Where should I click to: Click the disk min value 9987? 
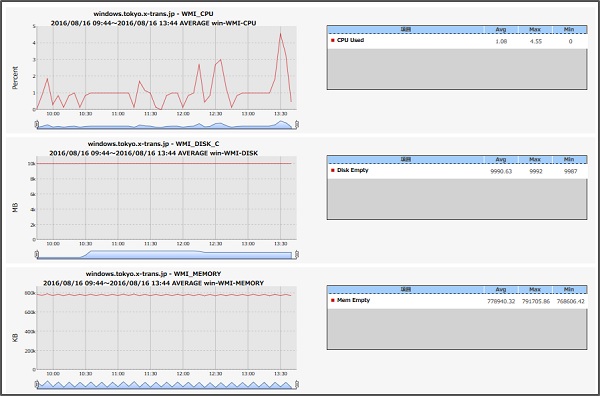click(x=570, y=172)
